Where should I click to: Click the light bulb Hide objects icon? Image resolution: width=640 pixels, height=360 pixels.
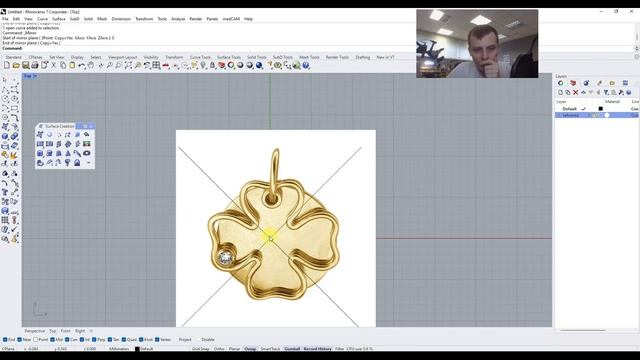[203, 65]
